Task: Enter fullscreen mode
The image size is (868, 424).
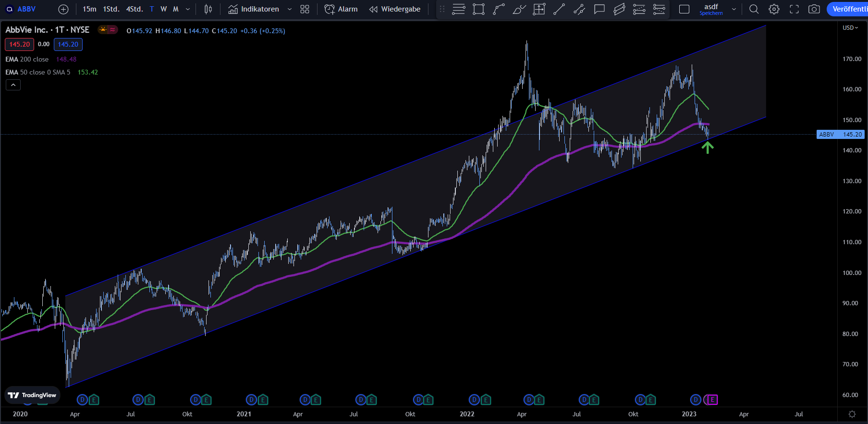Action: (795, 9)
